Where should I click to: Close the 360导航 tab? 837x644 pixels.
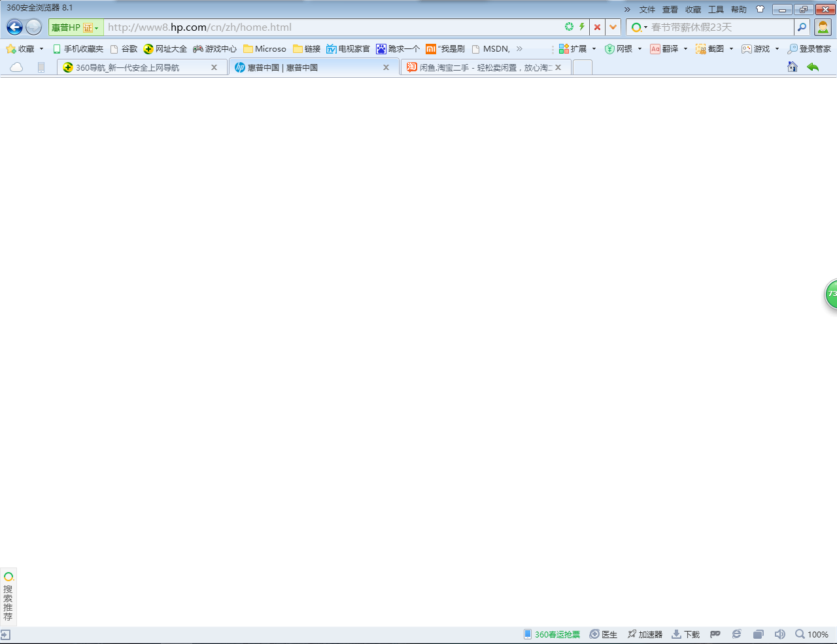click(x=214, y=67)
